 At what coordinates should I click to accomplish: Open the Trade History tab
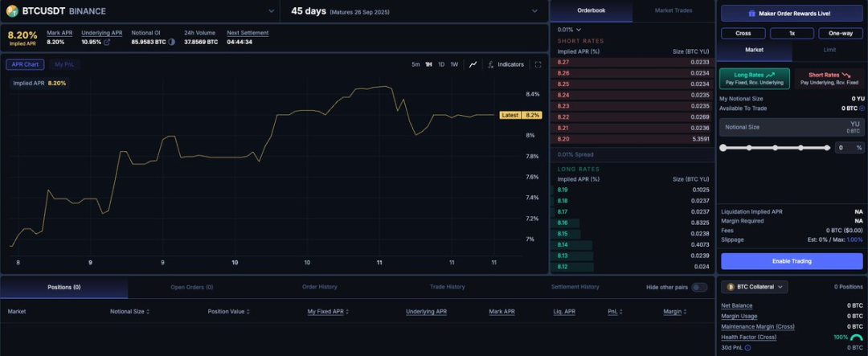[x=447, y=287]
